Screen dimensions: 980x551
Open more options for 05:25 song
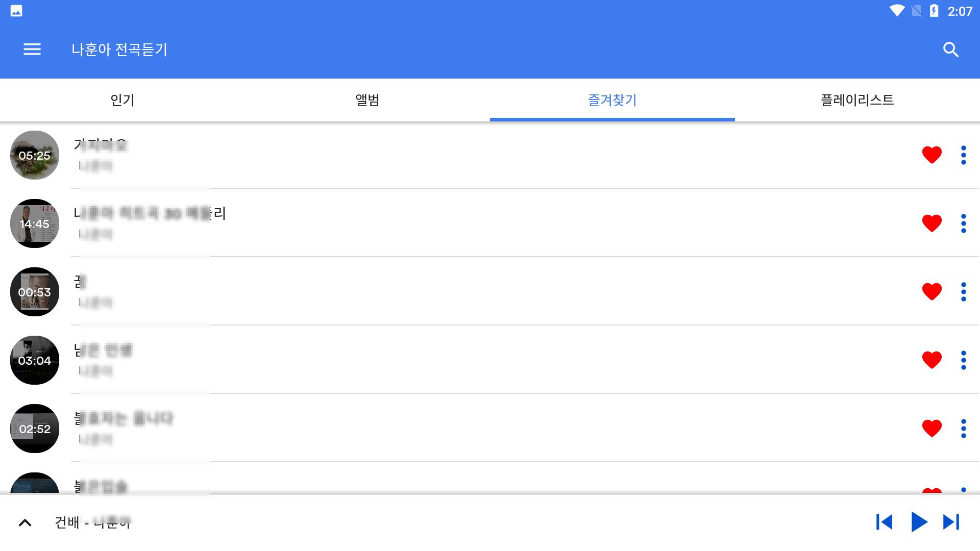963,155
